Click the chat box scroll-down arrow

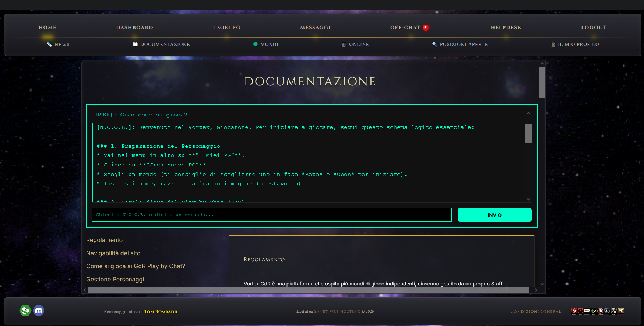(x=528, y=199)
